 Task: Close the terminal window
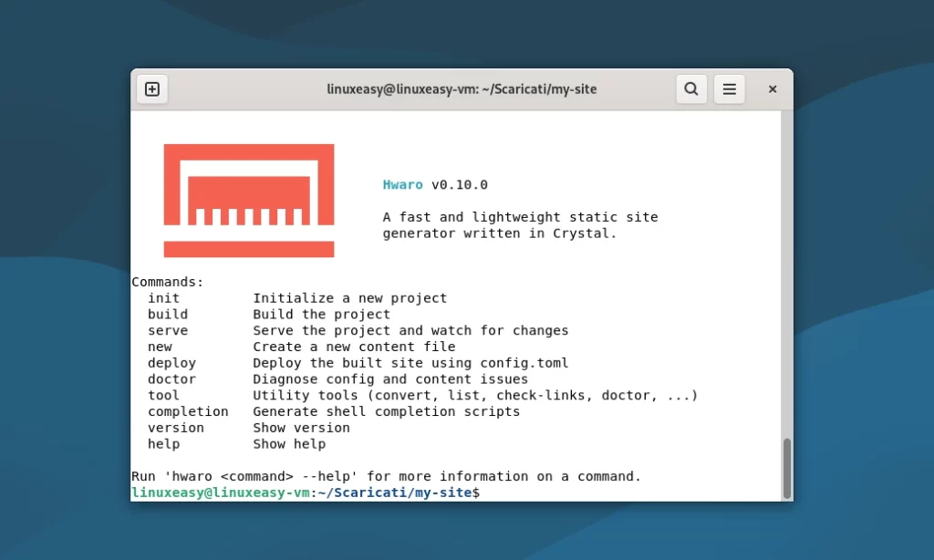tap(773, 89)
